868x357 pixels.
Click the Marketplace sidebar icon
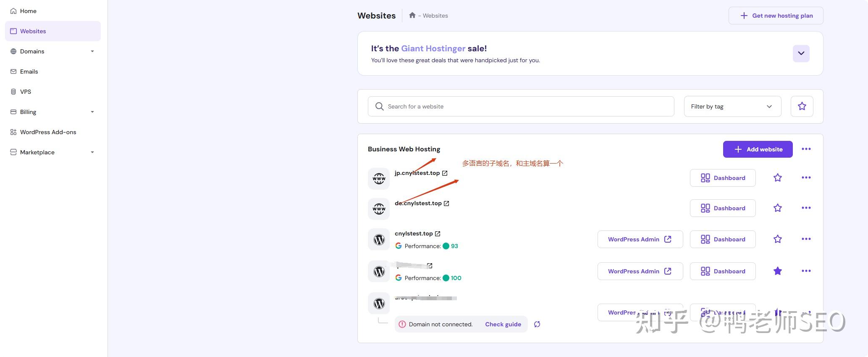click(x=13, y=152)
